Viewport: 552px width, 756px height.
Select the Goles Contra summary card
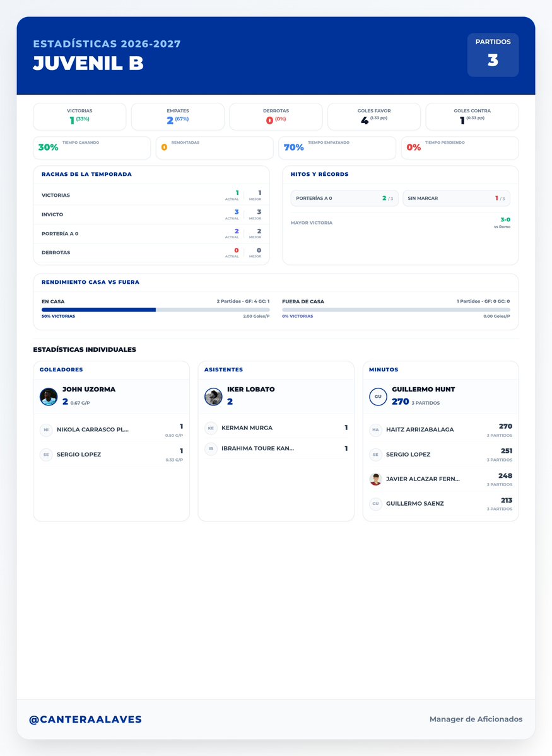[x=472, y=117]
